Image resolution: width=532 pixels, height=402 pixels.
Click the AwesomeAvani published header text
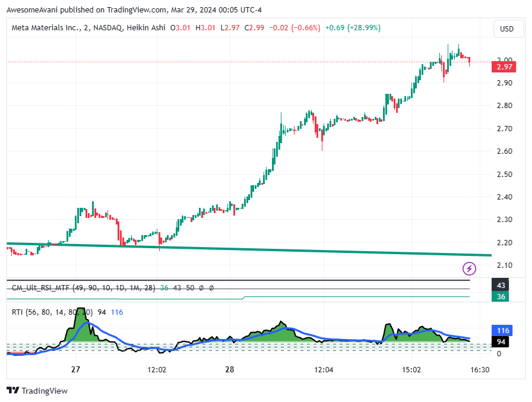[134, 10]
